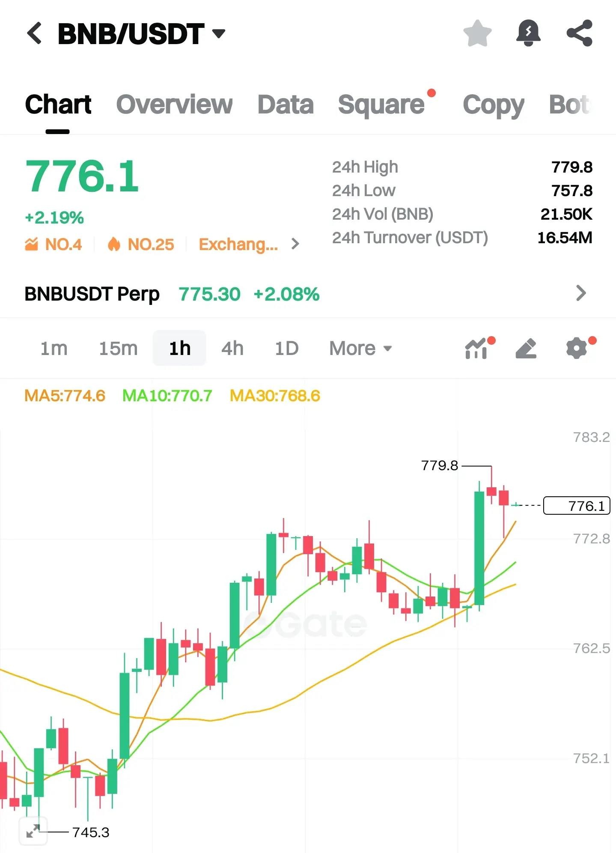Open BNBUSDT Perp row chevron

(581, 293)
